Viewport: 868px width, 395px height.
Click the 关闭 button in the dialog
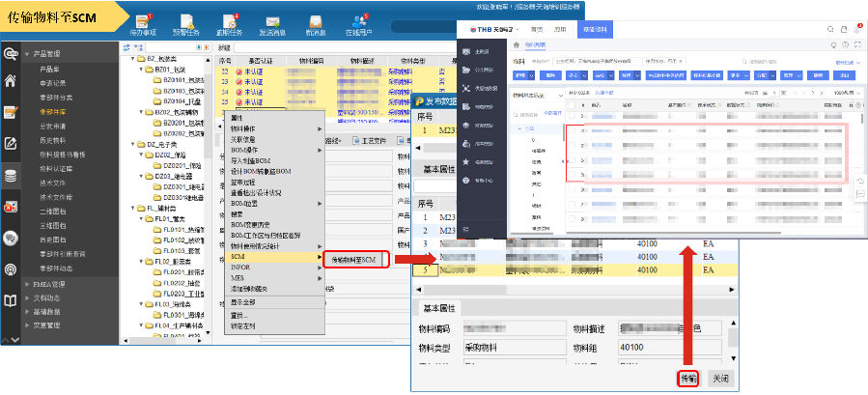718,378
